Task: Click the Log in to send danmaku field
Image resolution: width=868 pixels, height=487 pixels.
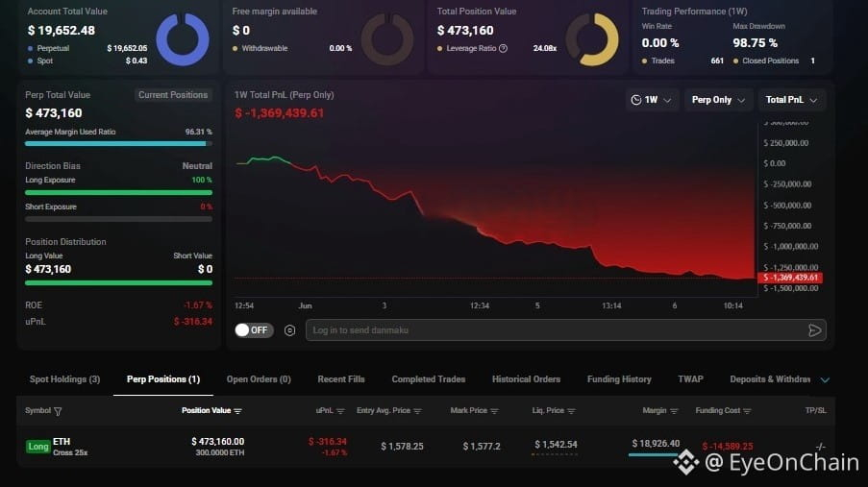Action: pos(566,330)
